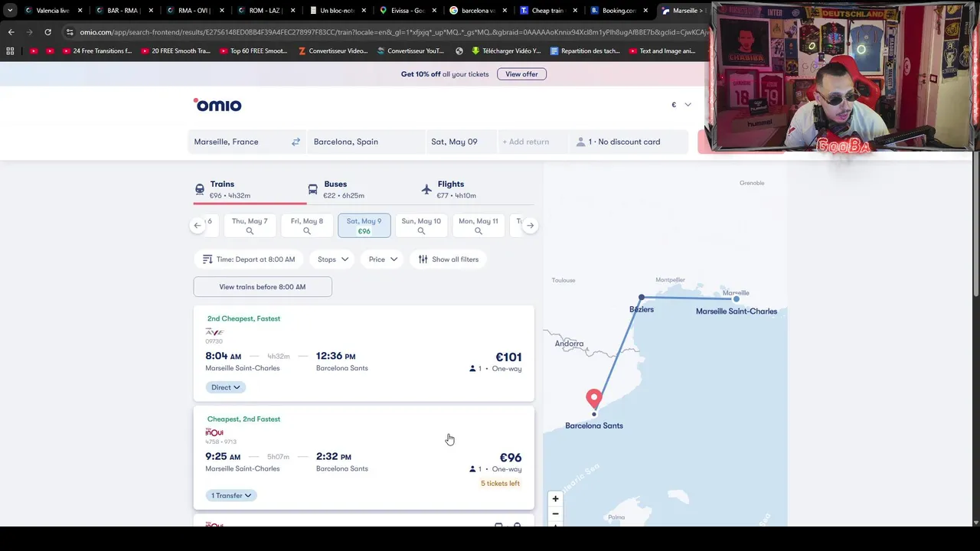
Task: Click 'Barcelona Sants' map label
Action: click(x=594, y=425)
